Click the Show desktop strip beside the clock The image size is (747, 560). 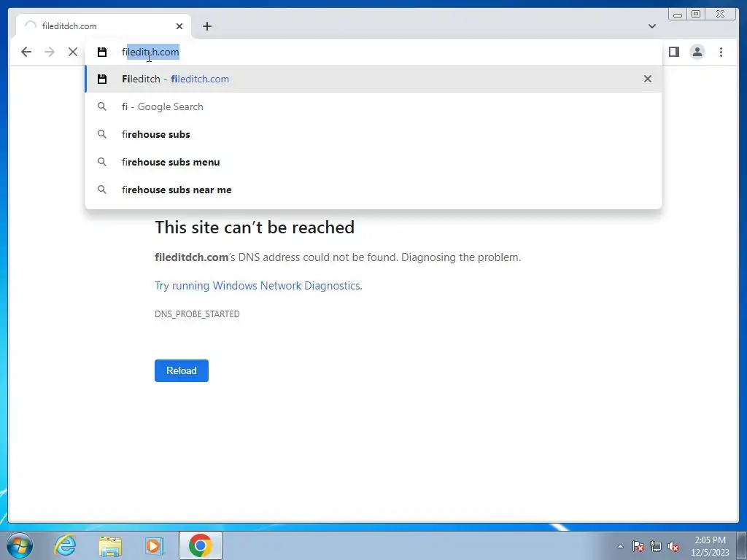point(742,545)
